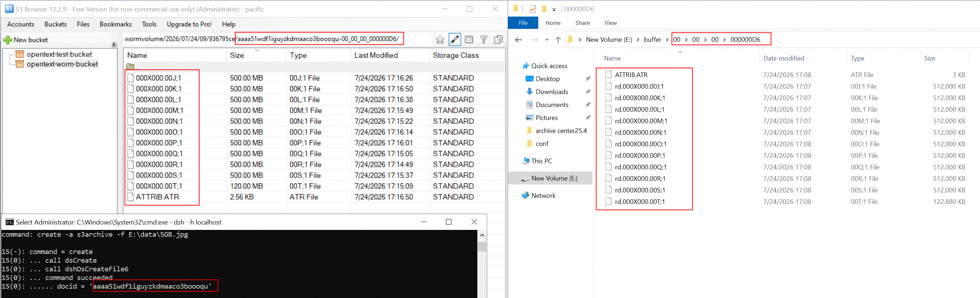Select rd.000X000.00T;1 in File Explorer
980x298 pixels.
[640, 201]
